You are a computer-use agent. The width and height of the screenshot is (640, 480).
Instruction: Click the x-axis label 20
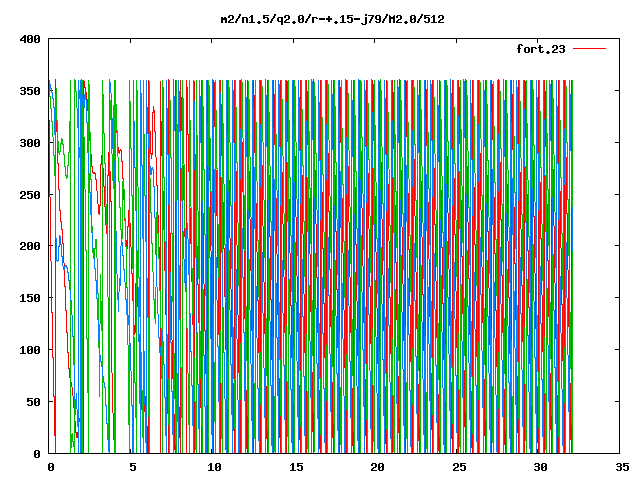[378, 467]
